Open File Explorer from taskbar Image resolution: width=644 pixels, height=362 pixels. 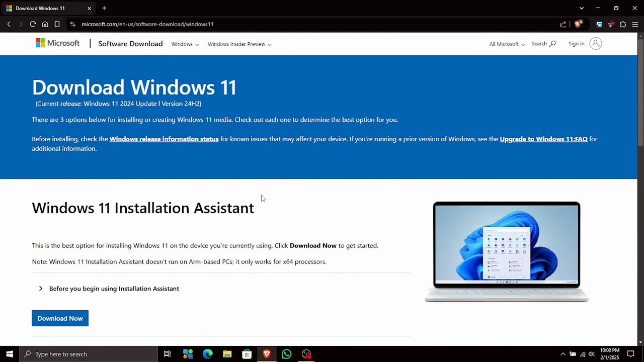[x=227, y=354]
